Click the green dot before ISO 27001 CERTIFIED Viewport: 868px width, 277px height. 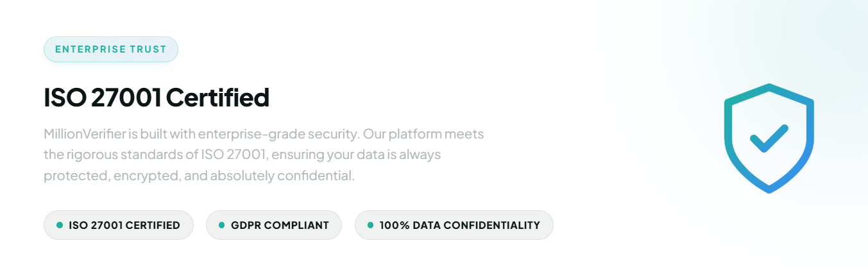[60, 225]
